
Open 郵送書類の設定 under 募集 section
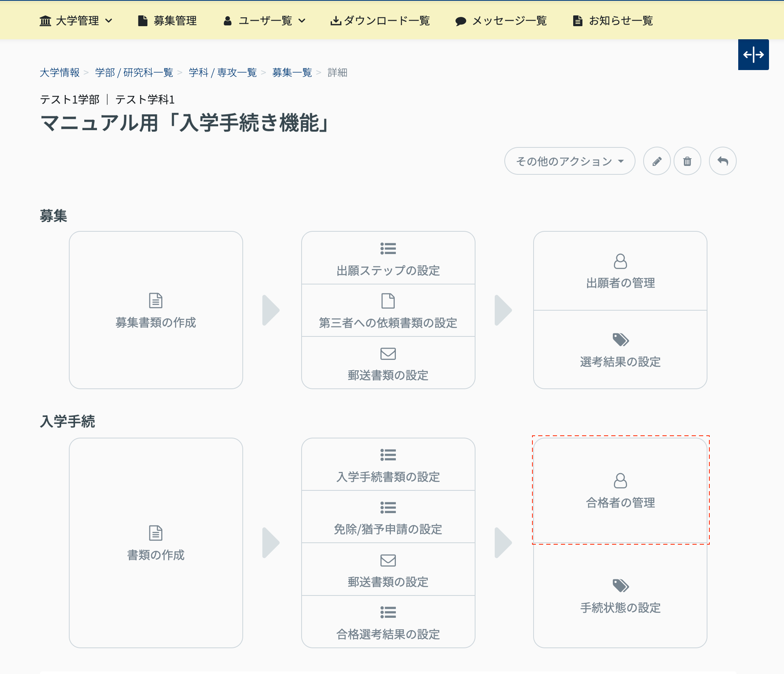pyautogui.click(x=388, y=363)
